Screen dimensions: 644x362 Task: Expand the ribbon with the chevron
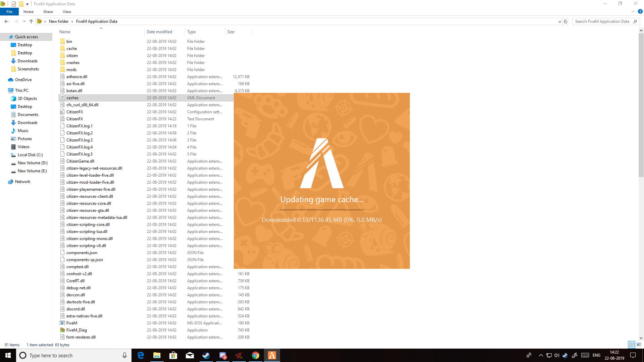[x=633, y=11]
